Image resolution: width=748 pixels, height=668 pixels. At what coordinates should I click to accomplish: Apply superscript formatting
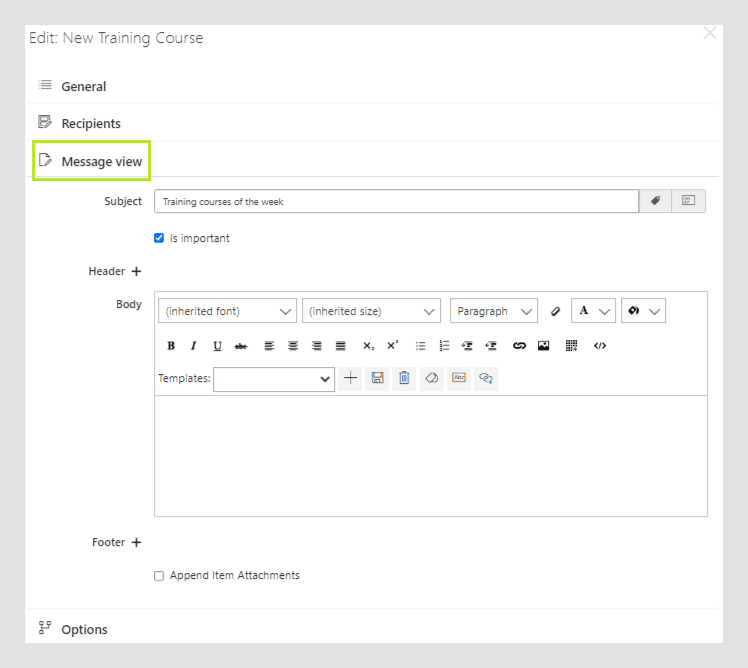point(392,346)
